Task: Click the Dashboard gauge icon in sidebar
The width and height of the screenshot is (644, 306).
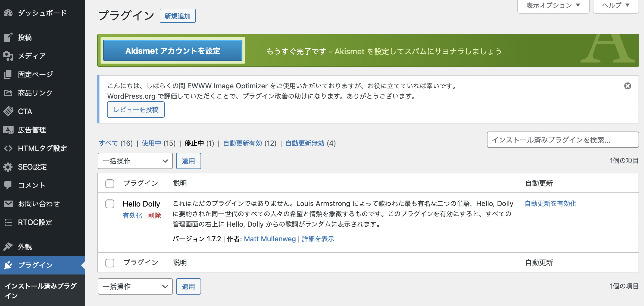Action: tap(8, 13)
